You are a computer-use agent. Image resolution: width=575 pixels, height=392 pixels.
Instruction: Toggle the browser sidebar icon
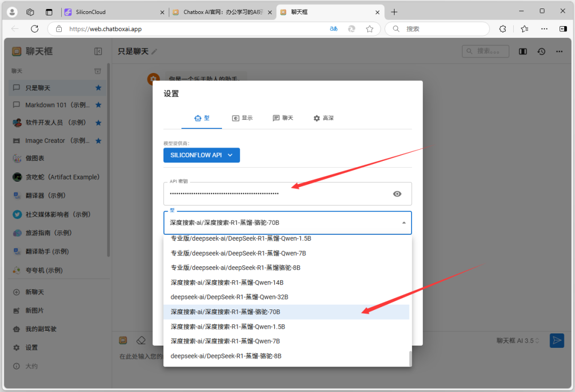point(563,29)
